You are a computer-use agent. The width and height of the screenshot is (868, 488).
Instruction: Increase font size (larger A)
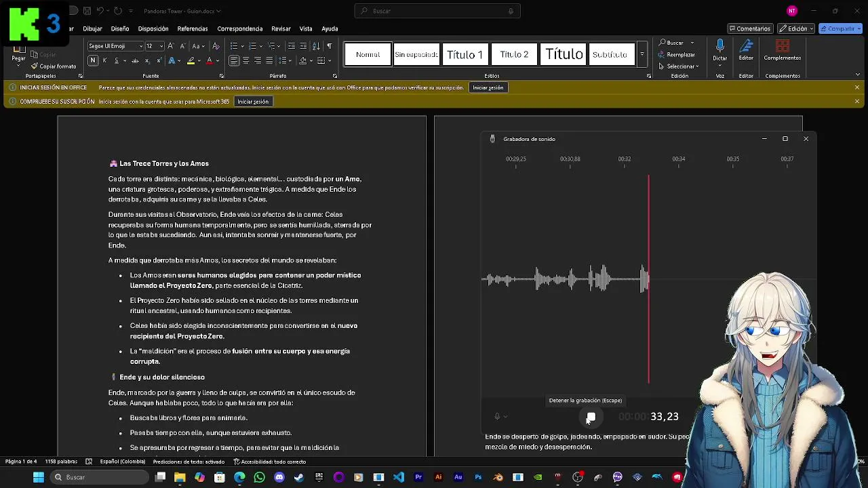pyautogui.click(x=170, y=46)
